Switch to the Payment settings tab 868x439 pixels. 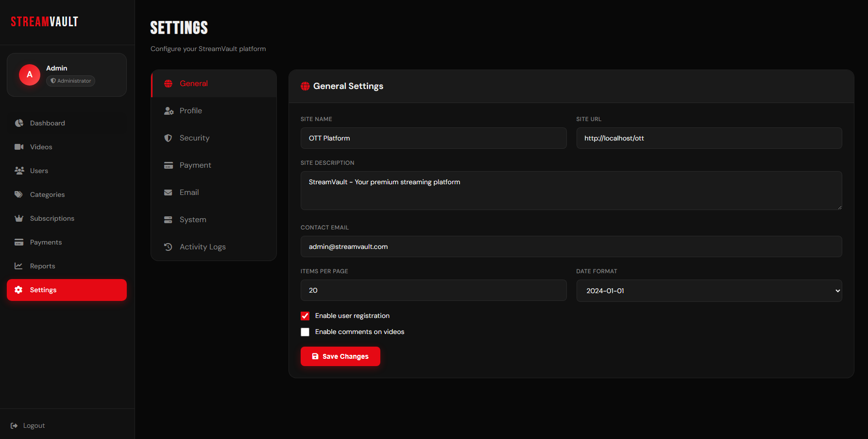[195, 165]
